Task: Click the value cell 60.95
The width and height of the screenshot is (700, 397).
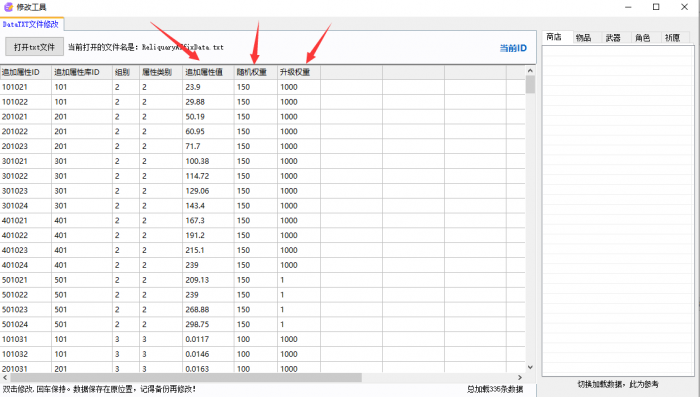Action: click(x=208, y=132)
